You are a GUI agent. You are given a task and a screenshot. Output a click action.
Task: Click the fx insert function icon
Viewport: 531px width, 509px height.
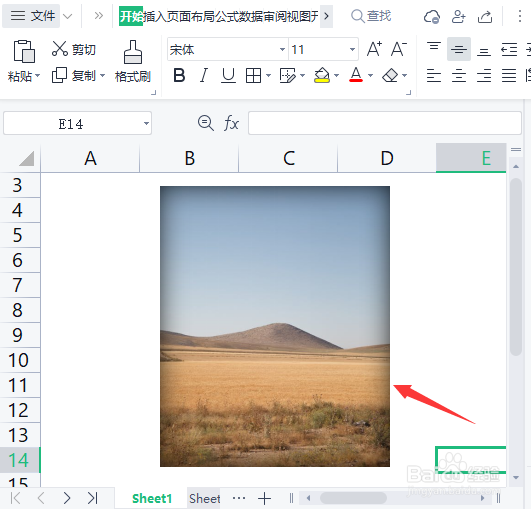click(231, 123)
